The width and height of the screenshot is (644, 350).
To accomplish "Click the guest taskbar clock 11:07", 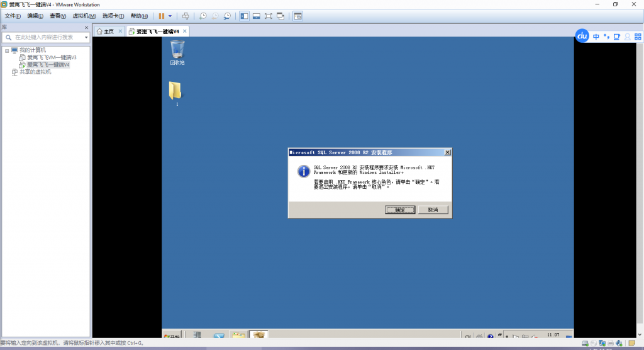I will tap(553, 335).
